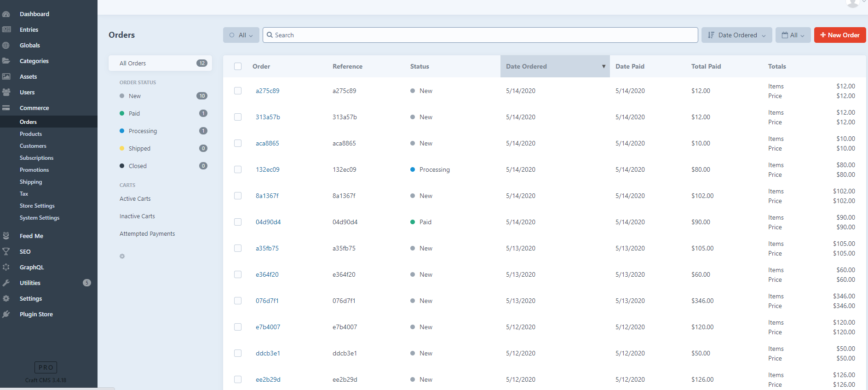Check the box for order a275c89
The image size is (868, 390).
(238, 91)
